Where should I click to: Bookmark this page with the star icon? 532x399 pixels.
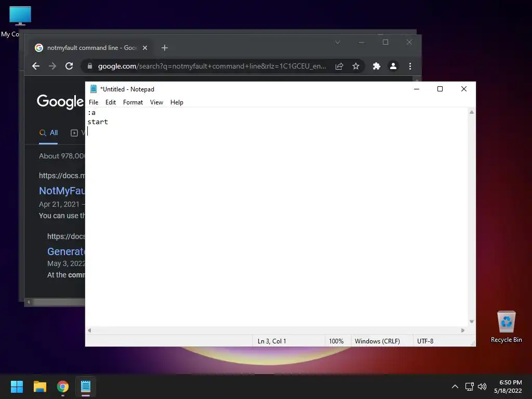tap(355, 66)
